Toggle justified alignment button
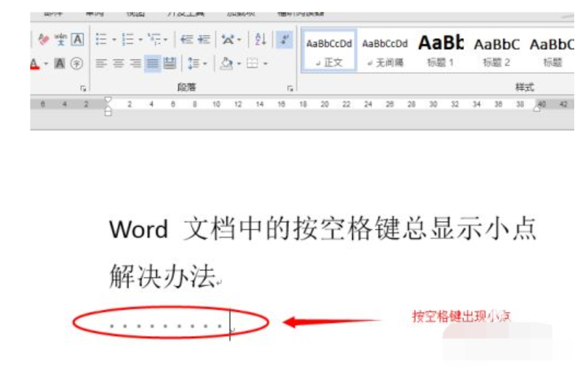The image size is (588, 380). (153, 63)
